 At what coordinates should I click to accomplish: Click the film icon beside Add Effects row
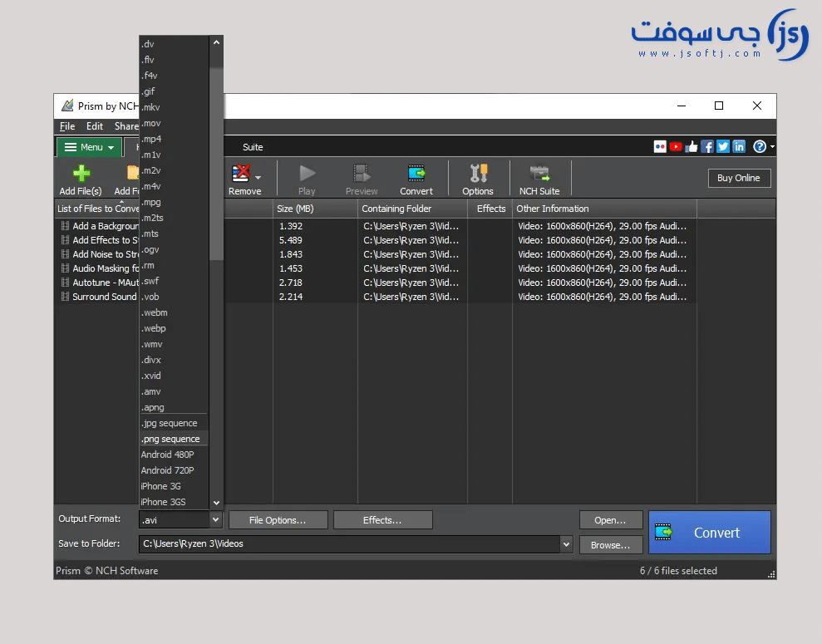pos(65,240)
